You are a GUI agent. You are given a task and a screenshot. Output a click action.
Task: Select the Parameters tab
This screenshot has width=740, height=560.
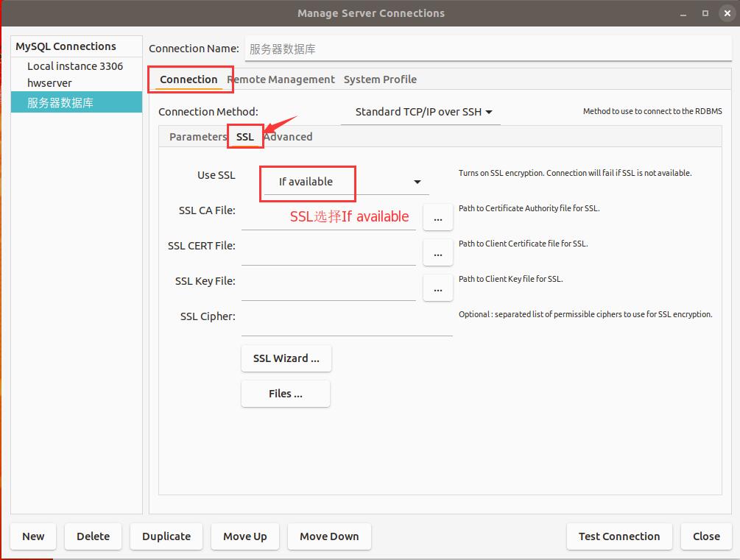point(197,136)
